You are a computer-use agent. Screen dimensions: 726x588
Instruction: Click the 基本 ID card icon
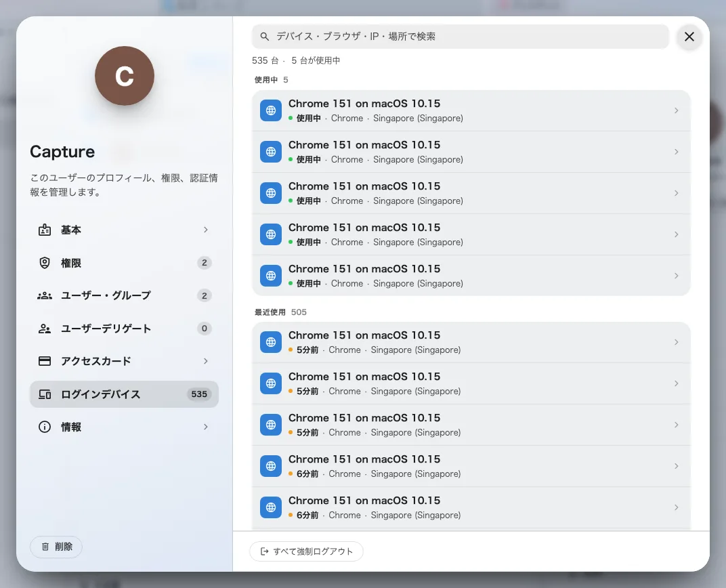(45, 230)
